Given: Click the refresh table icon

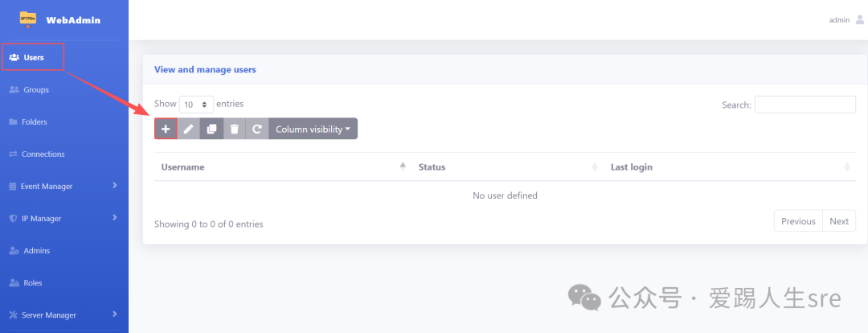Looking at the screenshot, I should (257, 129).
